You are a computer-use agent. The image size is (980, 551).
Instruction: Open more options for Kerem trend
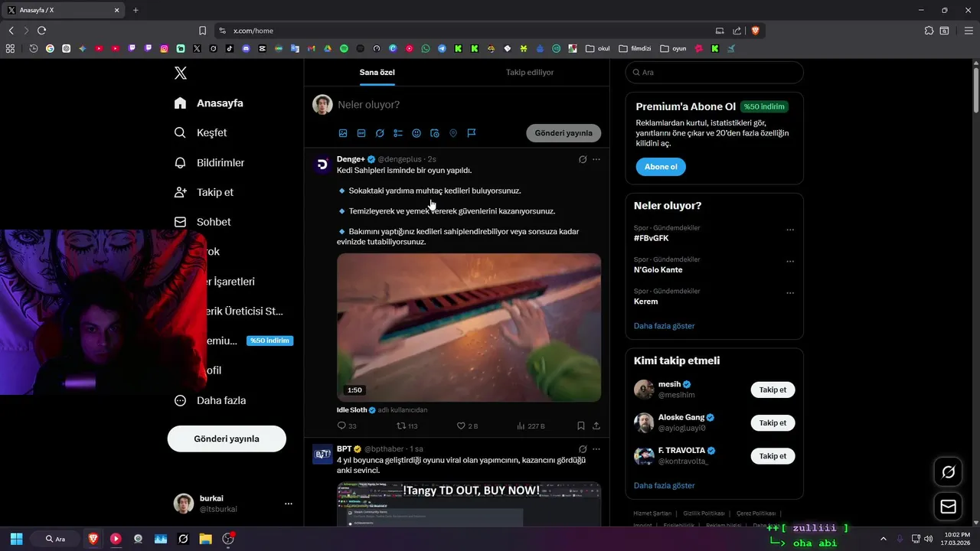(x=790, y=292)
